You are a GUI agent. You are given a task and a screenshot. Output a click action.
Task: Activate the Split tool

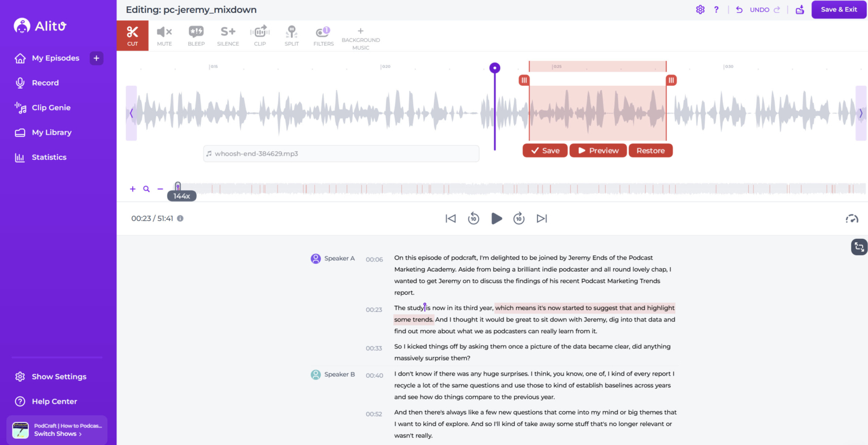[x=292, y=36]
